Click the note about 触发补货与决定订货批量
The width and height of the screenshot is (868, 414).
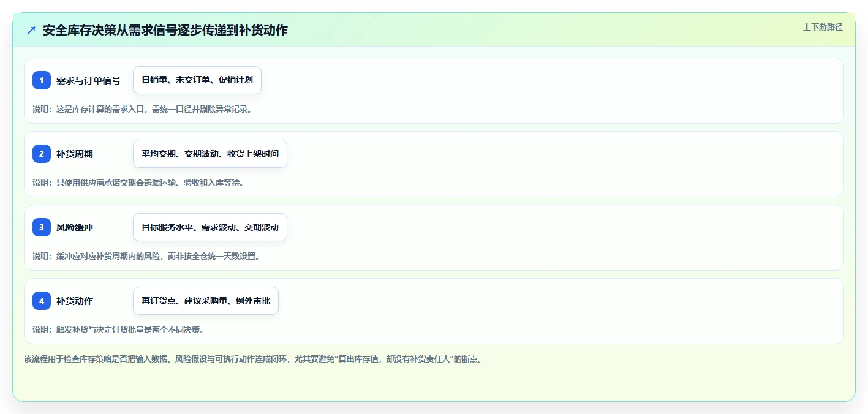(118, 329)
